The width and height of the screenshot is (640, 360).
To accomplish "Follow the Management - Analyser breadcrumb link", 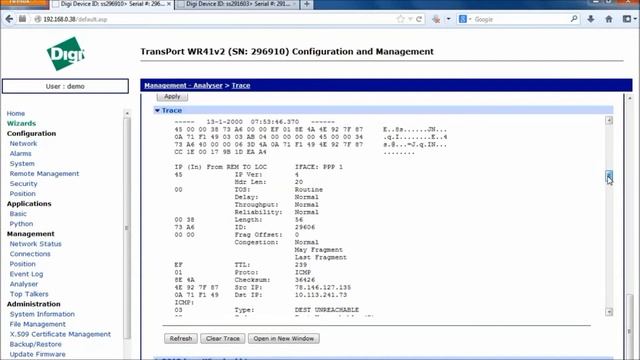I will (183, 85).
